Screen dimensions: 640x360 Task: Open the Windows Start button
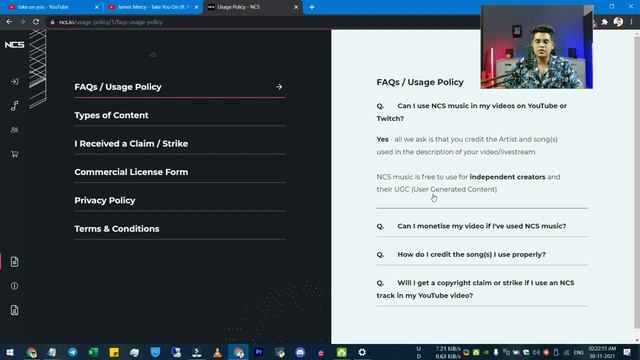point(10,352)
